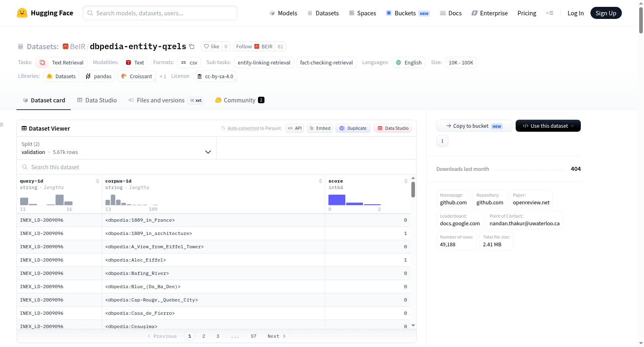644x347 pixels.
Task: Sort by query-id column sort icon
Action: pos(97,181)
